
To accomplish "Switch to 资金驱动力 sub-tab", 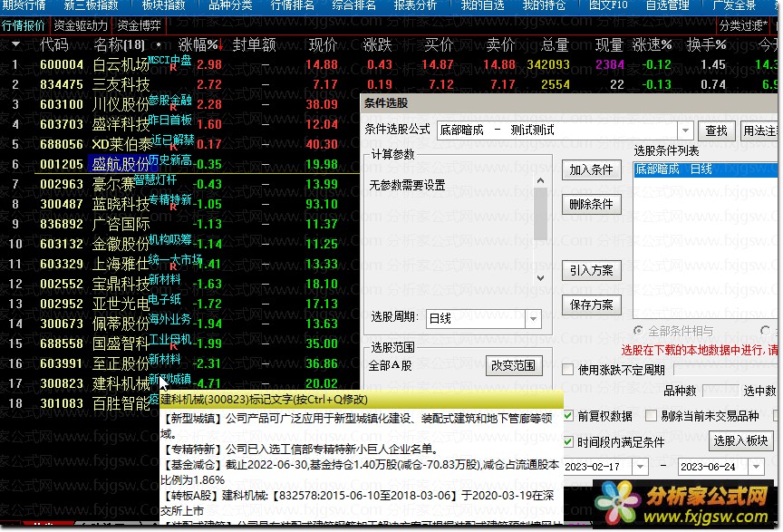I will point(81,25).
